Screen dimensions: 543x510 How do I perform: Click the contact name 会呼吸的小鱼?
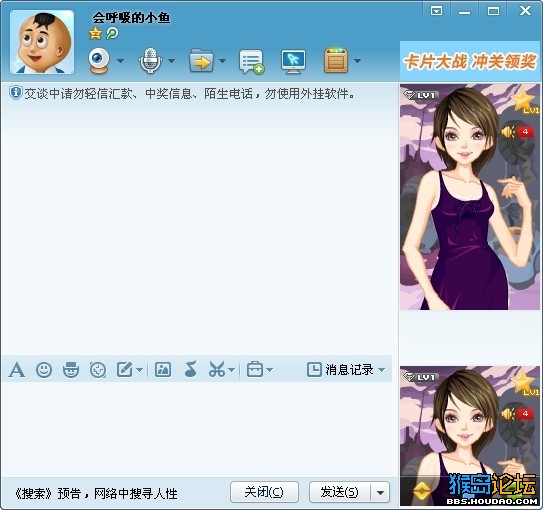click(x=131, y=18)
